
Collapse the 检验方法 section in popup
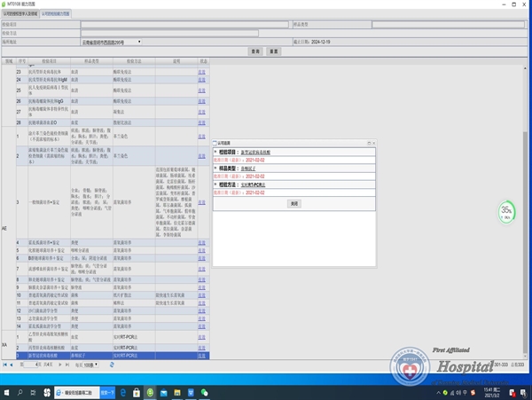tap(215, 184)
